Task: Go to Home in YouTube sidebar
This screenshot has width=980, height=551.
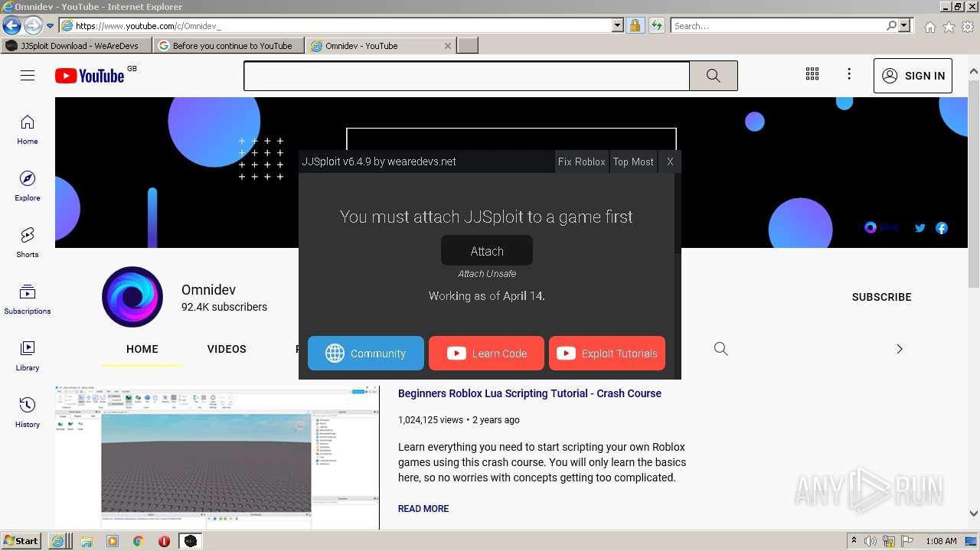Action: point(28,129)
